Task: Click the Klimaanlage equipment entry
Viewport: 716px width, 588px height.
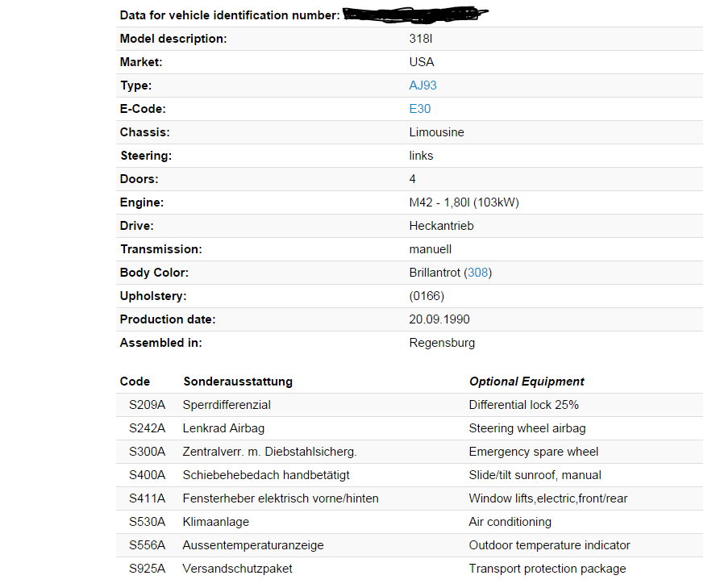Action: click(216, 522)
